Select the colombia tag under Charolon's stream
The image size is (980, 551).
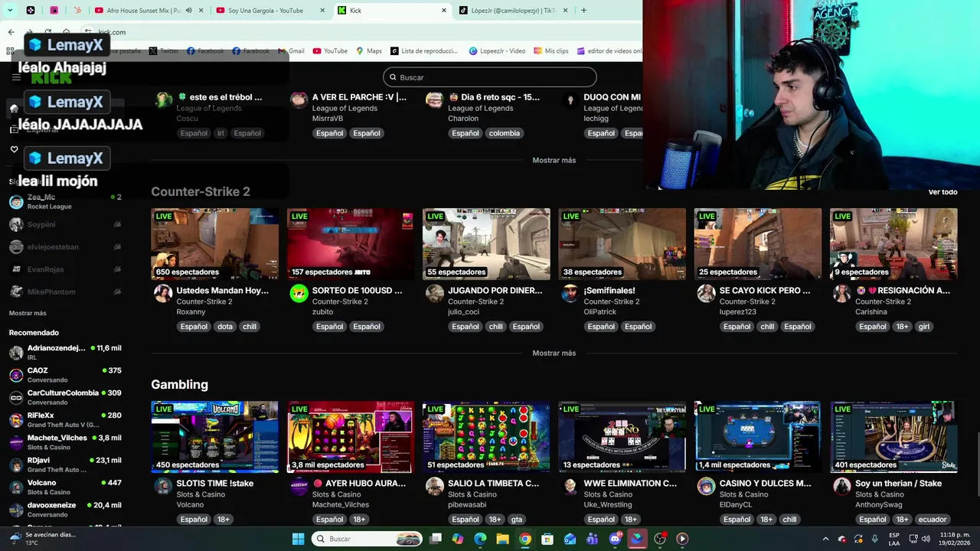click(x=505, y=133)
